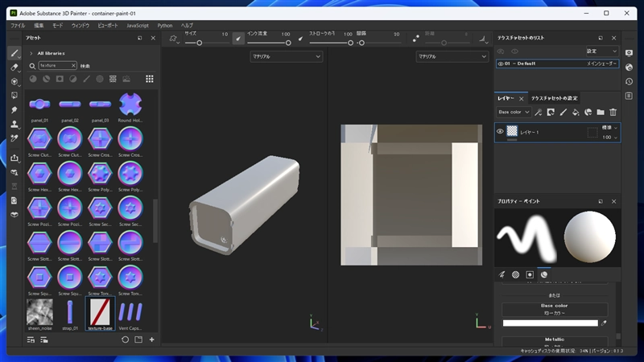Select the Paint brush tool
Screen dimensions: 644x362
[14, 53]
